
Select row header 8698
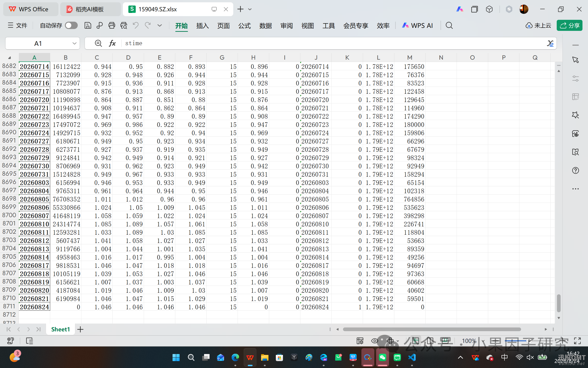[9, 199]
